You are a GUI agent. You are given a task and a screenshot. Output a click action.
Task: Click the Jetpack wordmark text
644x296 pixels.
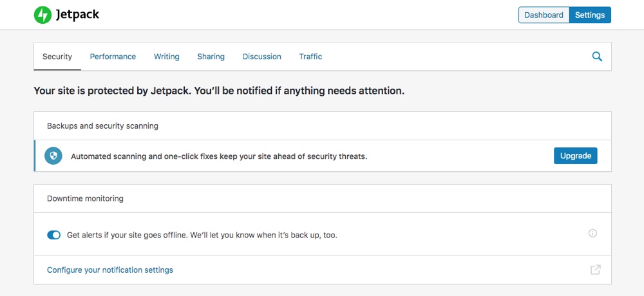tap(77, 15)
